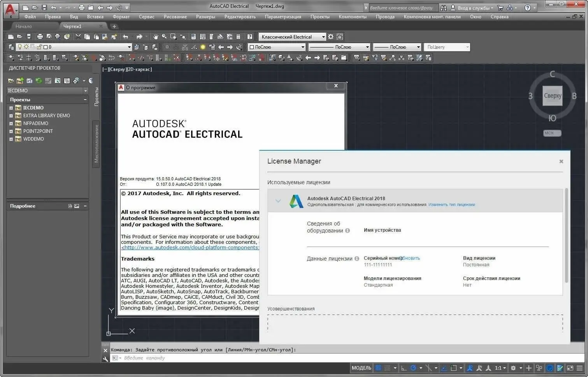This screenshot has width=588, height=377.
Task: Click the Сверху face of the ViewCube
Action: (553, 96)
